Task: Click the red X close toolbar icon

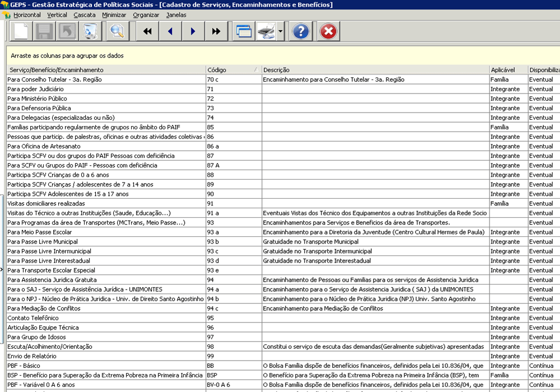Action: coord(328,31)
